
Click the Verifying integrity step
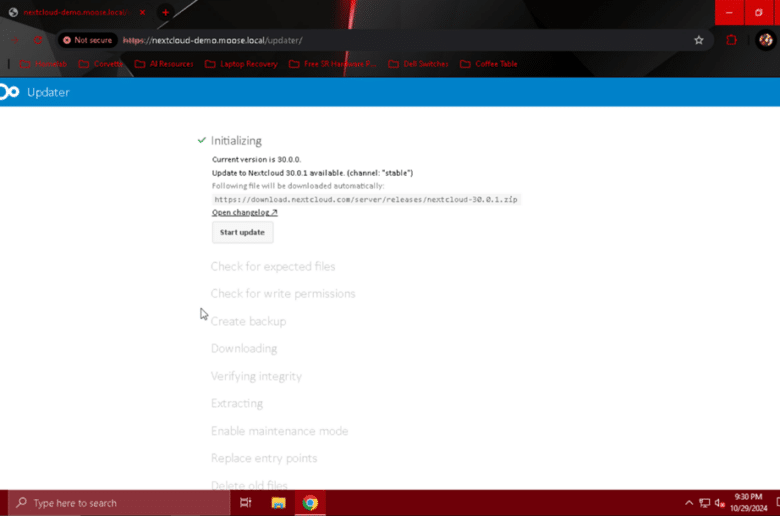[256, 376]
